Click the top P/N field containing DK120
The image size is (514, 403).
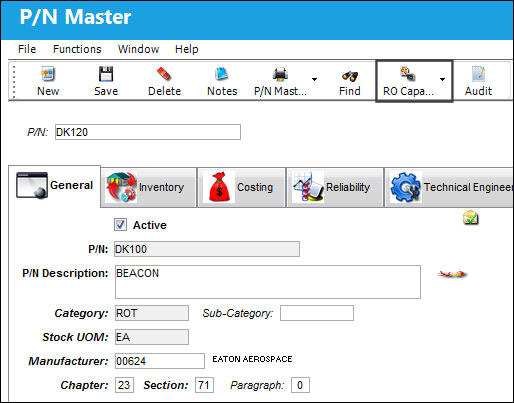(x=148, y=132)
